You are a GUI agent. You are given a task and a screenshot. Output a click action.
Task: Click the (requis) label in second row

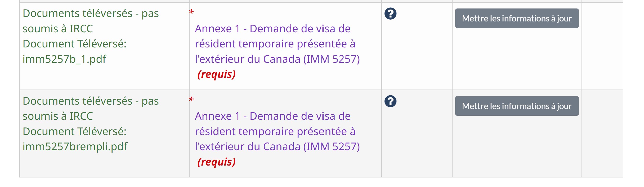click(217, 162)
